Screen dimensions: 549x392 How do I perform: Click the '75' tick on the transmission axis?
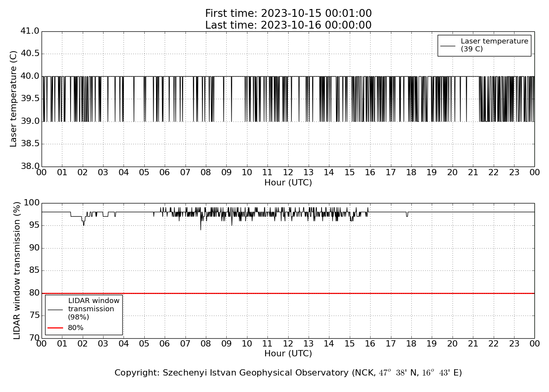point(35,316)
